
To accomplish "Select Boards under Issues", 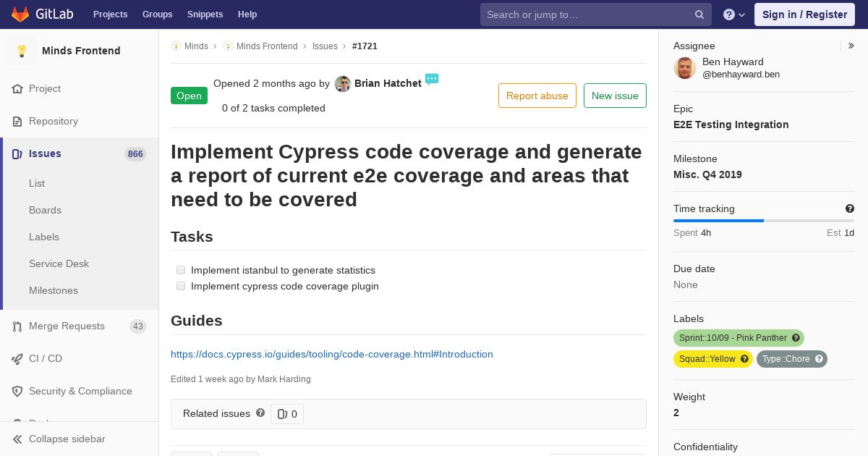I will (x=45, y=210).
